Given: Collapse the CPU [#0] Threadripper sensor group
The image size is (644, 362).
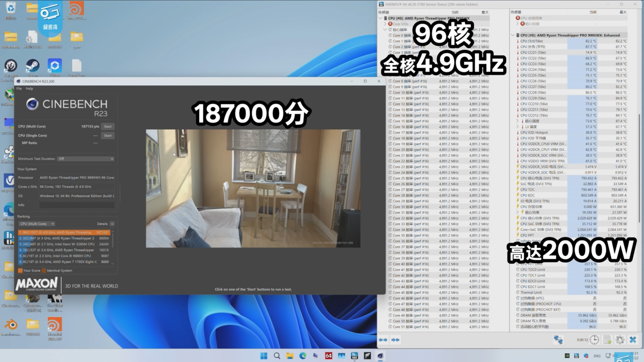Looking at the screenshot, I should tap(380, 18).
